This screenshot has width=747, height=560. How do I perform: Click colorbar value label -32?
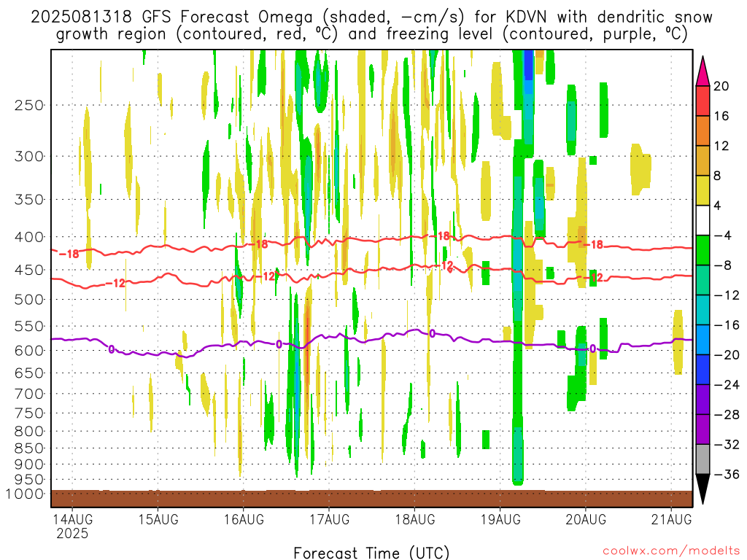click(x=727, y=444)
